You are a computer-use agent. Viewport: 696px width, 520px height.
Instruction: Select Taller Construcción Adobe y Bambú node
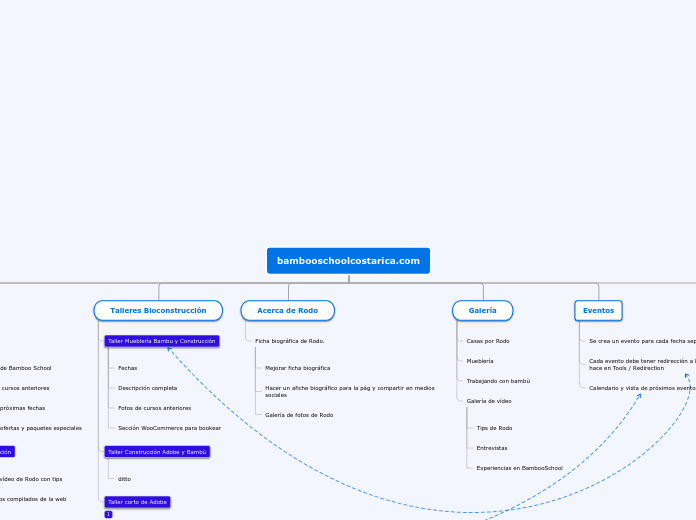coord(157,452)
